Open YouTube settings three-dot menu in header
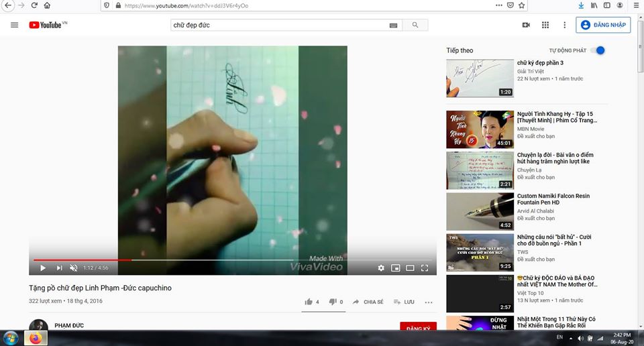 pos(564,25)
